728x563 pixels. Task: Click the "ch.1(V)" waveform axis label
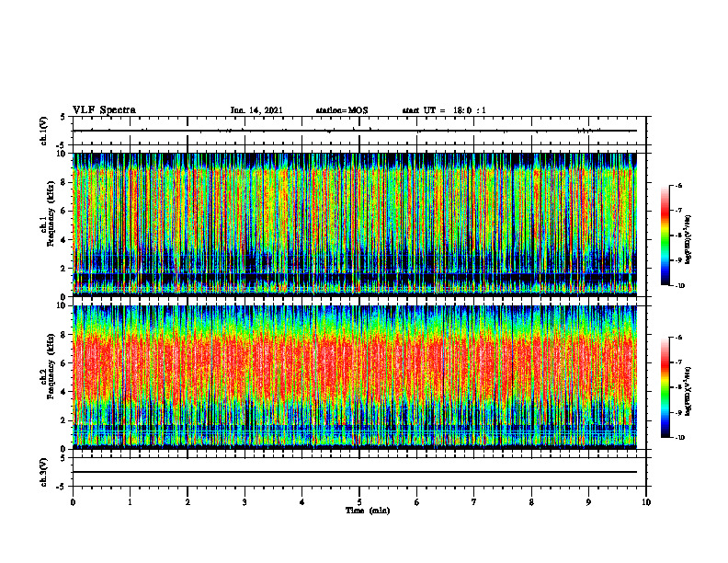point(44,131)
